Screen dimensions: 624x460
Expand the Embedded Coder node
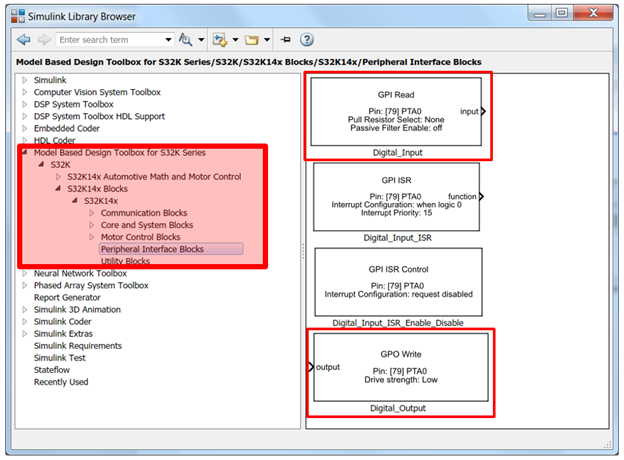25,129
